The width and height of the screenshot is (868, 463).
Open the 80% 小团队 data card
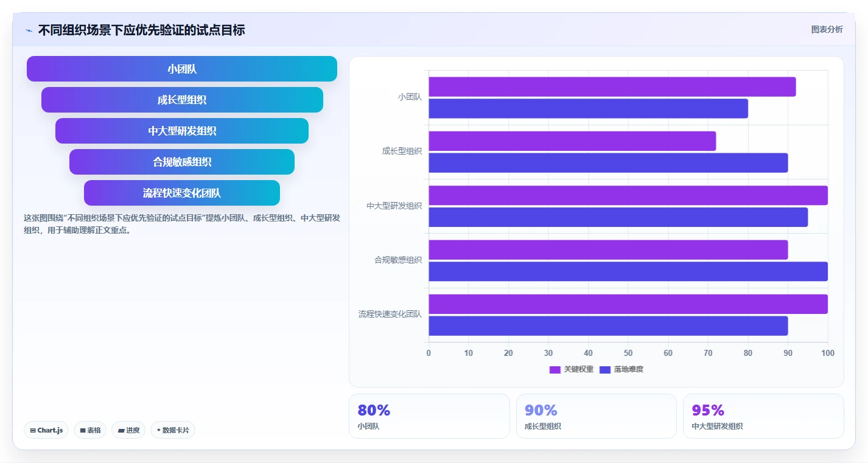(x=429, y=416)
